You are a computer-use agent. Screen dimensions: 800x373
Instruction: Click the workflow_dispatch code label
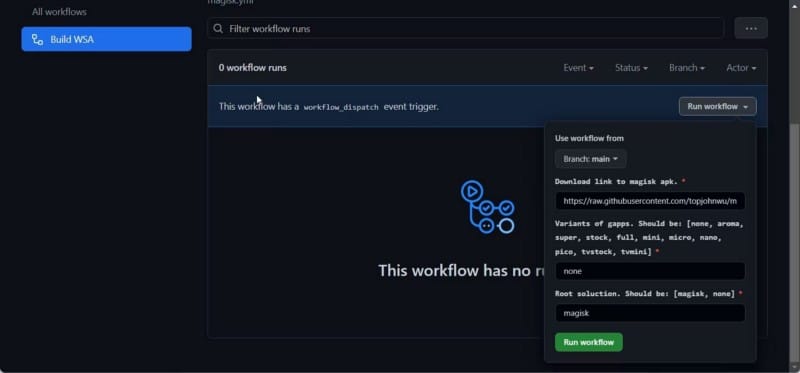pos(341,107)
